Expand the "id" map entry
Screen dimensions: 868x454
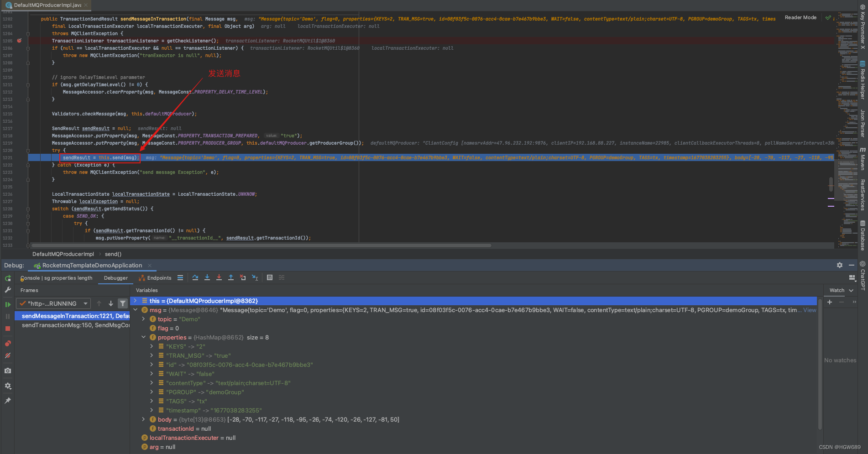point(152,365)
